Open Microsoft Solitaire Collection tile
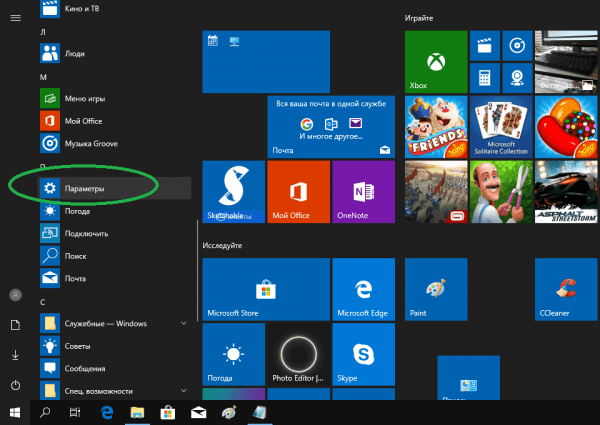The image size is (600, 425). [501, 127]
